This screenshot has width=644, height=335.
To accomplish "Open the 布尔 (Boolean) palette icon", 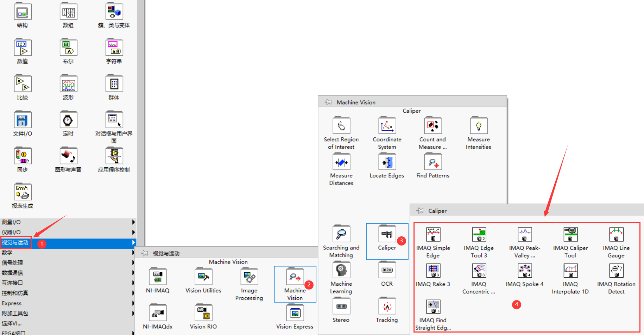I will (x=68, y=48).
